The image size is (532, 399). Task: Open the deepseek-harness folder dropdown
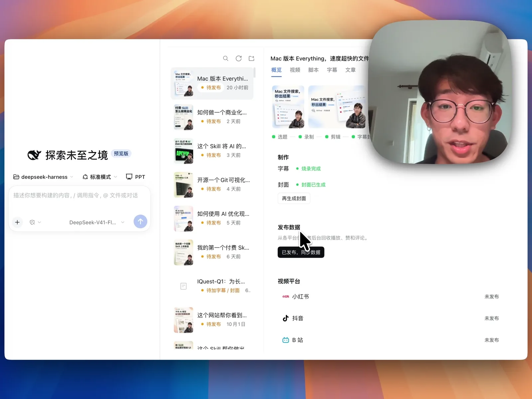(43, 177)
